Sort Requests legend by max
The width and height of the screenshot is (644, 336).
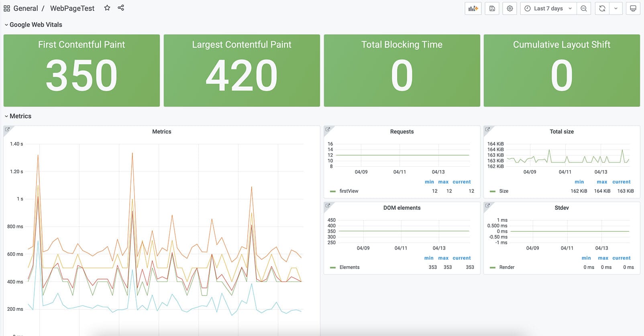[x=443, y=182]
